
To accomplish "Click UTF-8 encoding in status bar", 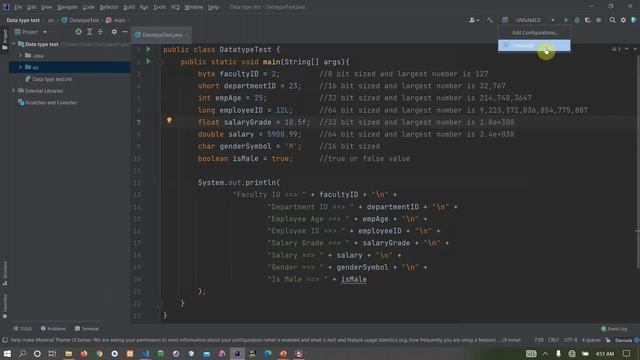I will [570, 340].
